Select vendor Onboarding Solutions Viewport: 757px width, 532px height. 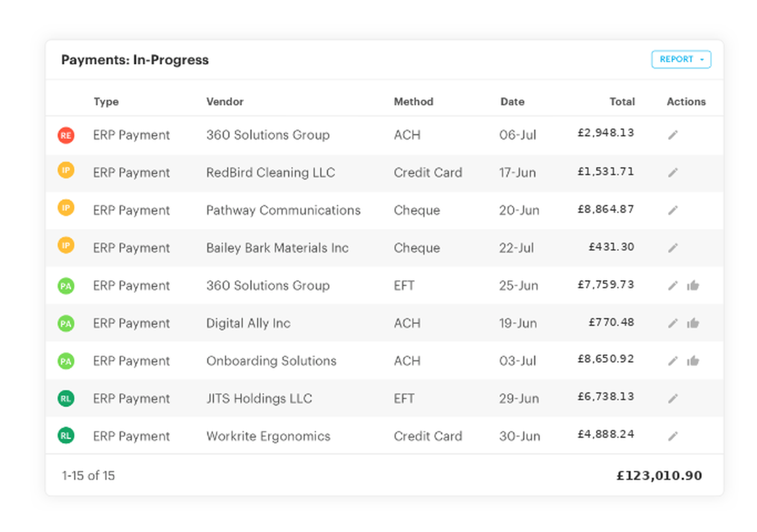tap(271, 361)
